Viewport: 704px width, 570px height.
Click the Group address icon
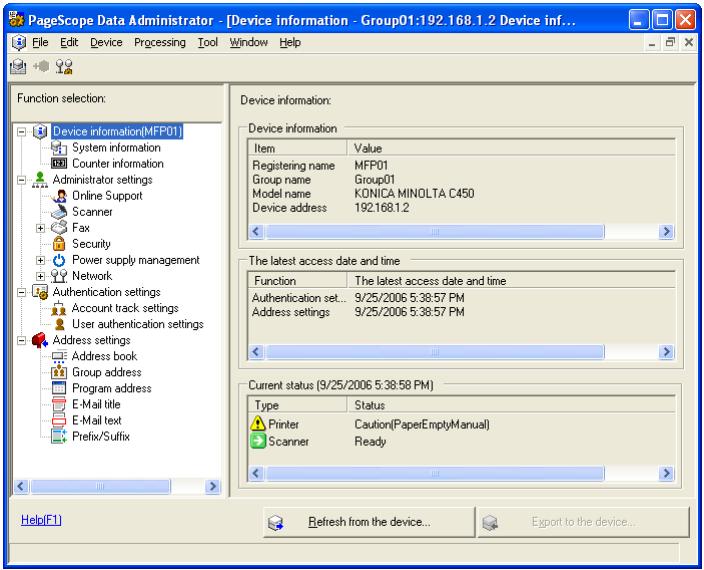click(x=59, y=372)
